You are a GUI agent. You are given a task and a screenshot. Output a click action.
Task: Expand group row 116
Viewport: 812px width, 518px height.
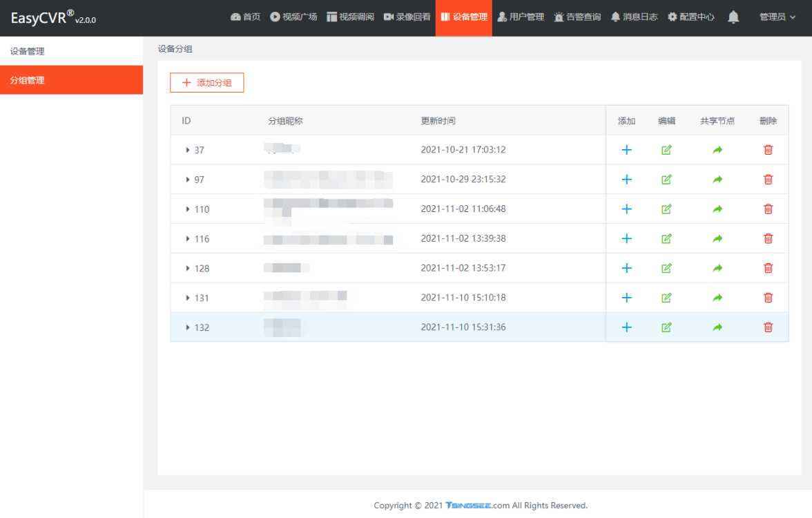tap(188, 239)
